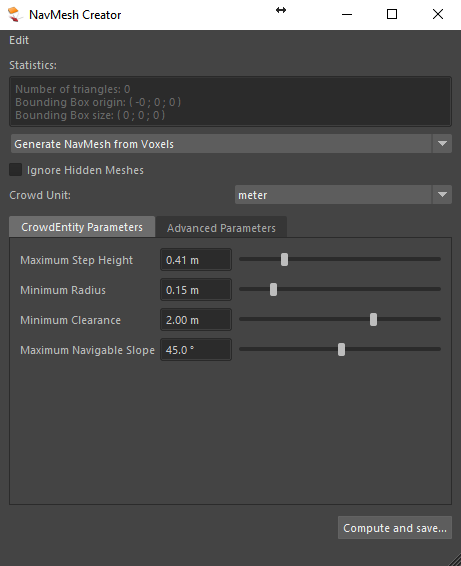Image resolution: width=461 pixels, height=566 pixels.
Task: Click the NavMesh Creator app icon
Action: [x=15, y=14]
